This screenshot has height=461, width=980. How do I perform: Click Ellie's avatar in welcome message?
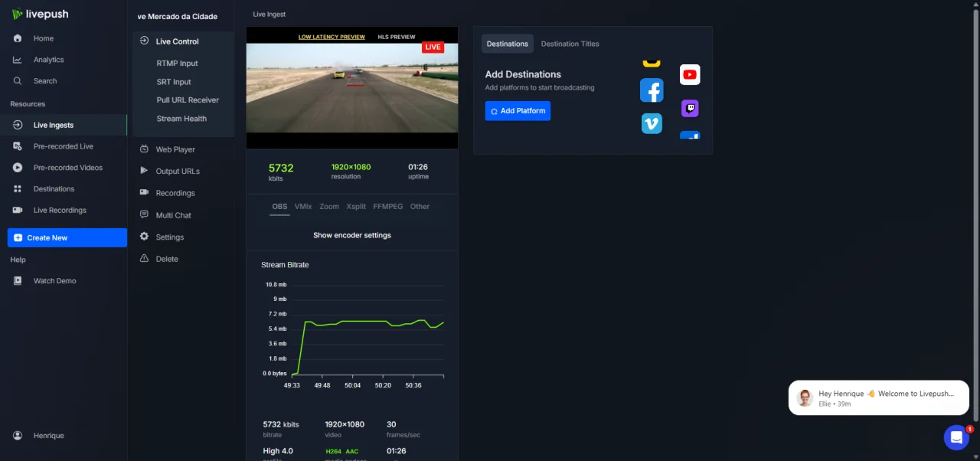coord(805,398)
